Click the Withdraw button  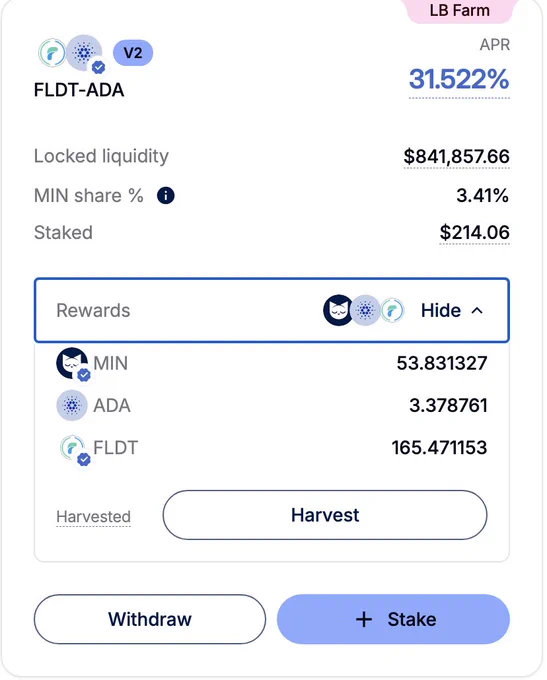150,619
